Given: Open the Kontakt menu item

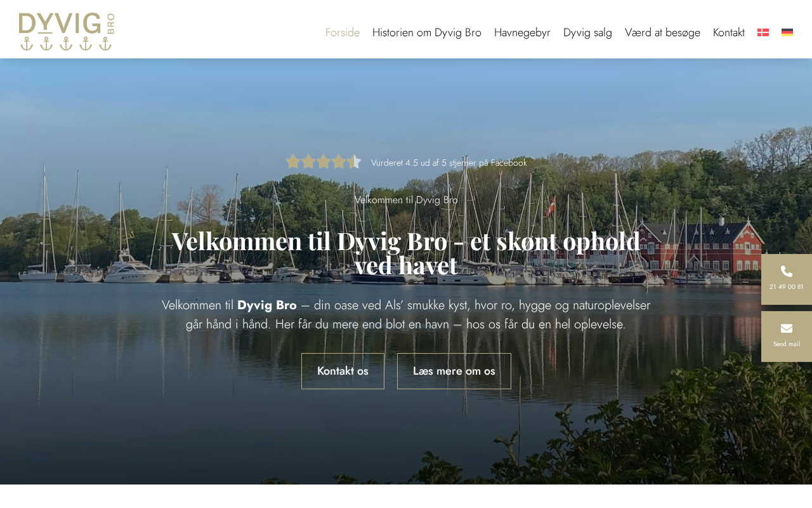Looking at the screenshot, I should click(729, 32).
